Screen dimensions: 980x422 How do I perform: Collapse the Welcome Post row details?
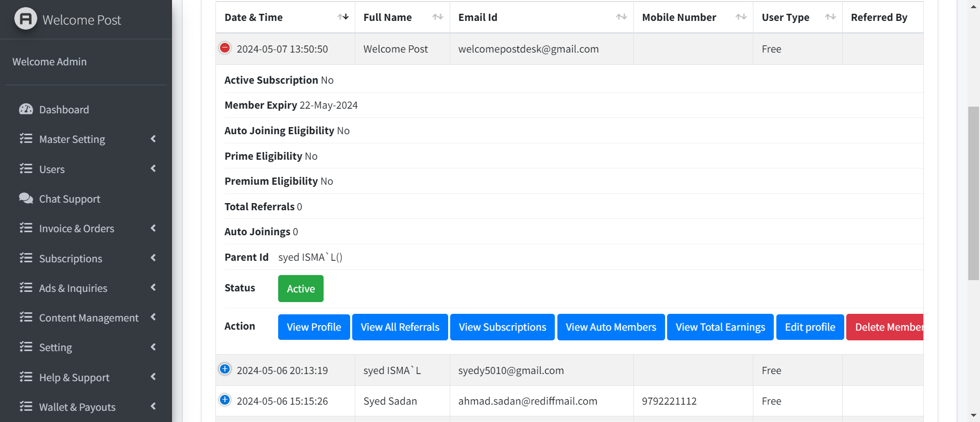[225, 48]
